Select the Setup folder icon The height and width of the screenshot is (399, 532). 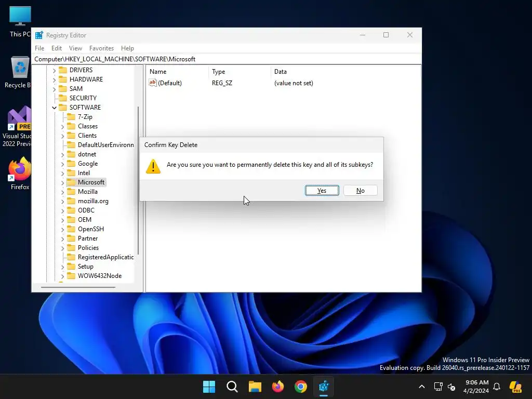(x=71, y=267)
